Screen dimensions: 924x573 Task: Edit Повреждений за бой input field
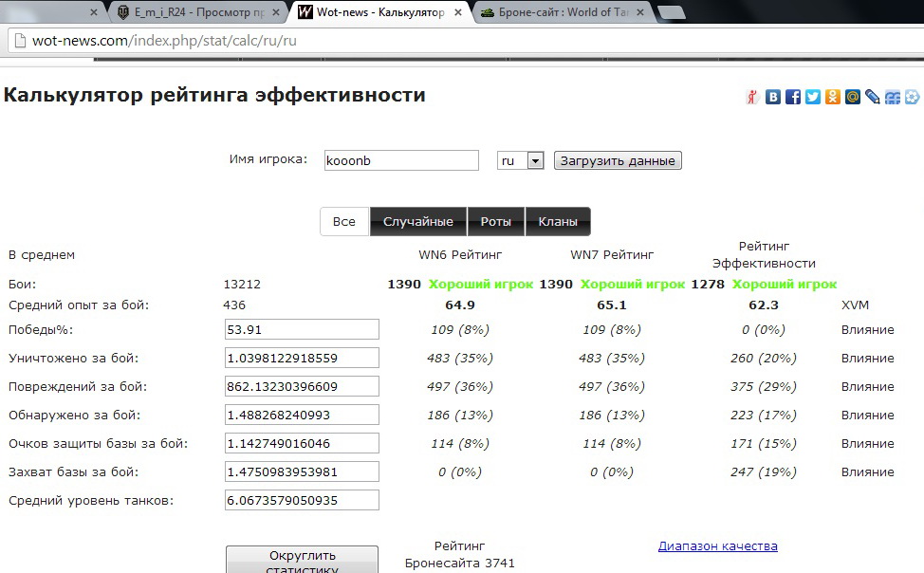click(x=302, y=386)
